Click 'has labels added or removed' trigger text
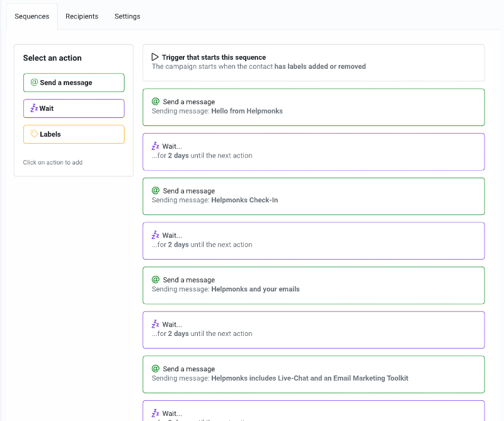The width and height of the screenshot is (504, 421). pyautogui.click(x=320, y=66)
